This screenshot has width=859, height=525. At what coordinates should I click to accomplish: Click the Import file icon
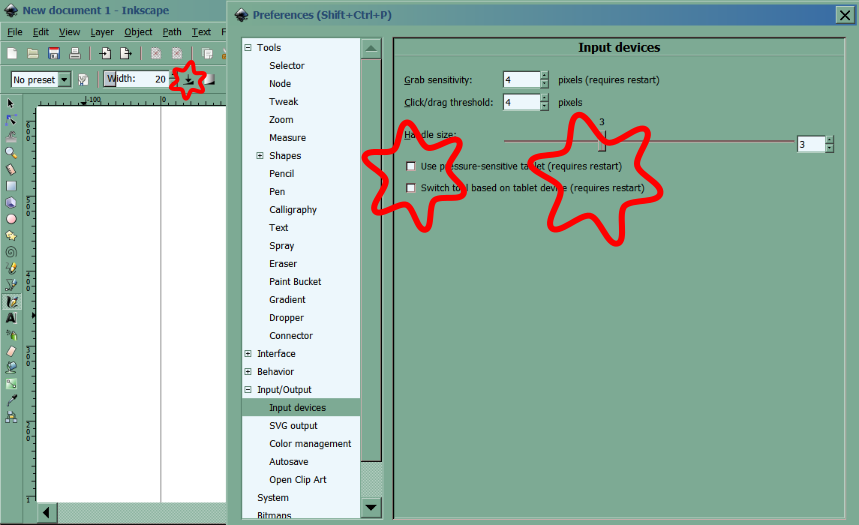pyautogui.click(x=106, y=53)
